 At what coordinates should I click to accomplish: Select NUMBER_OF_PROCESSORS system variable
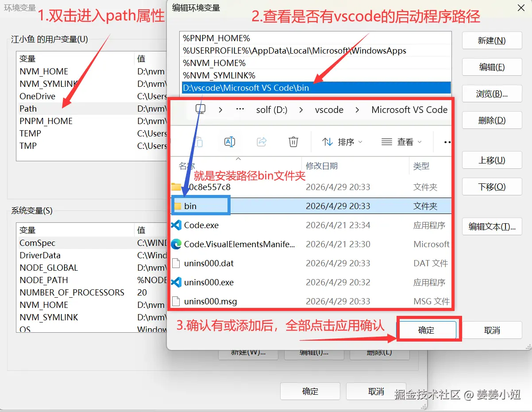(x=92, y=292)
